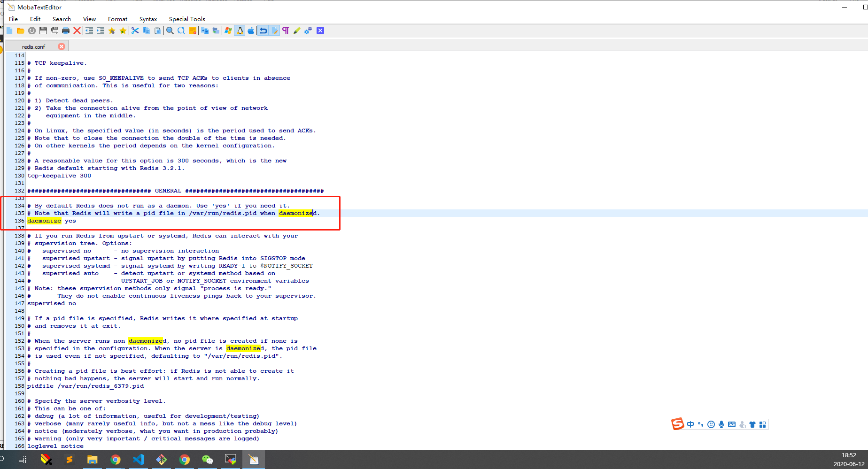Open the Save file icon
Image resolution: width=868 pixels, height=469 pixels.
(x=42, y=31)
